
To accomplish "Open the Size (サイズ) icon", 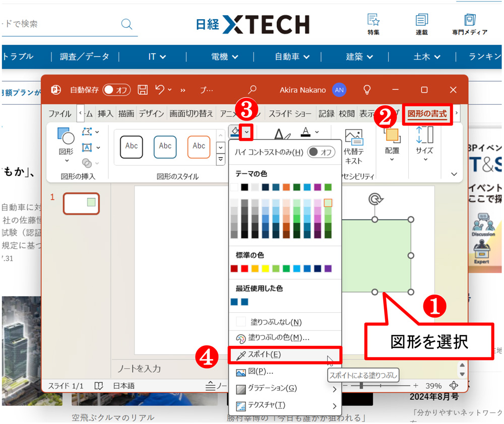I will [x=424, y=135].
